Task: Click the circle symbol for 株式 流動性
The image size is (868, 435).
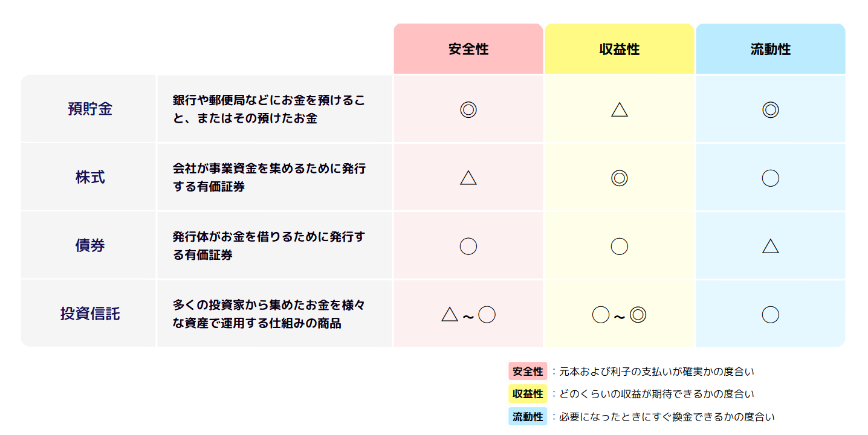Action: pos(770,178)
